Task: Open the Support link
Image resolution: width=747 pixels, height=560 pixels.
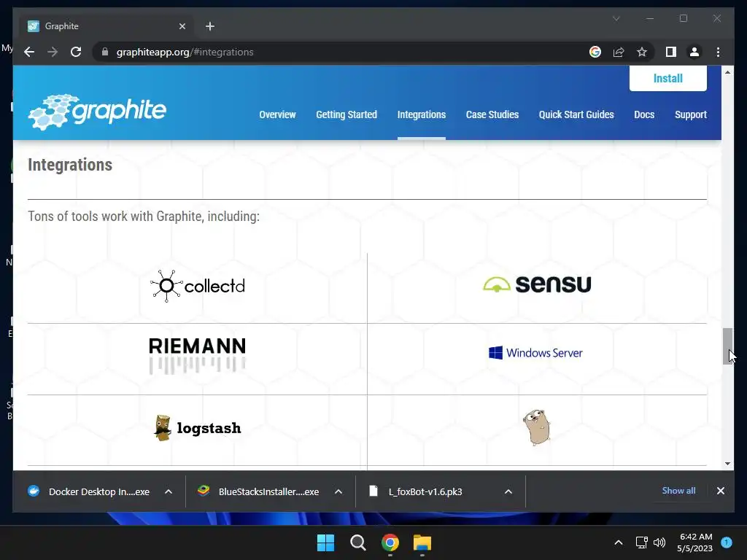Action: tap(690, 114)
